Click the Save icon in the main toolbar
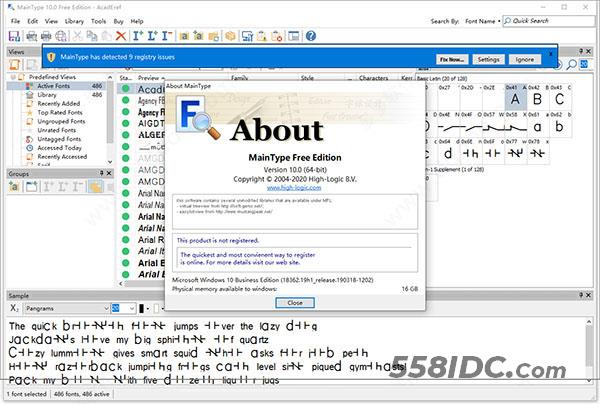The width and height of the screenshot is (600, 404). [14, 36]
